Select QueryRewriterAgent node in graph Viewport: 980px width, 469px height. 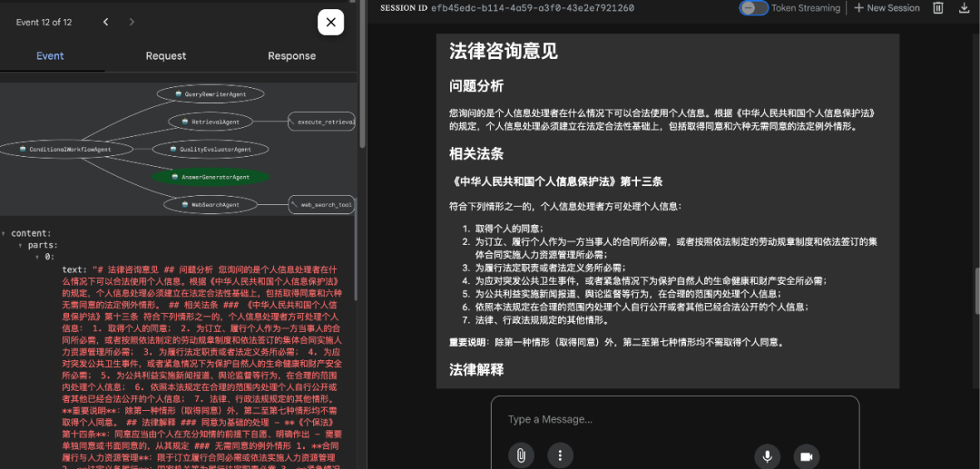(x=211, y=94)
